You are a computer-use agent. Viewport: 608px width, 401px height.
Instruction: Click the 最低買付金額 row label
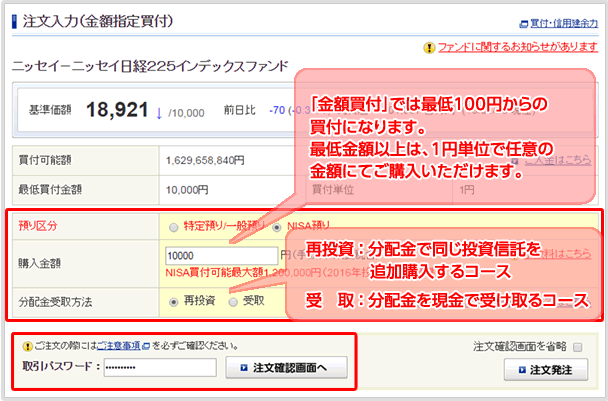point(50,190)
